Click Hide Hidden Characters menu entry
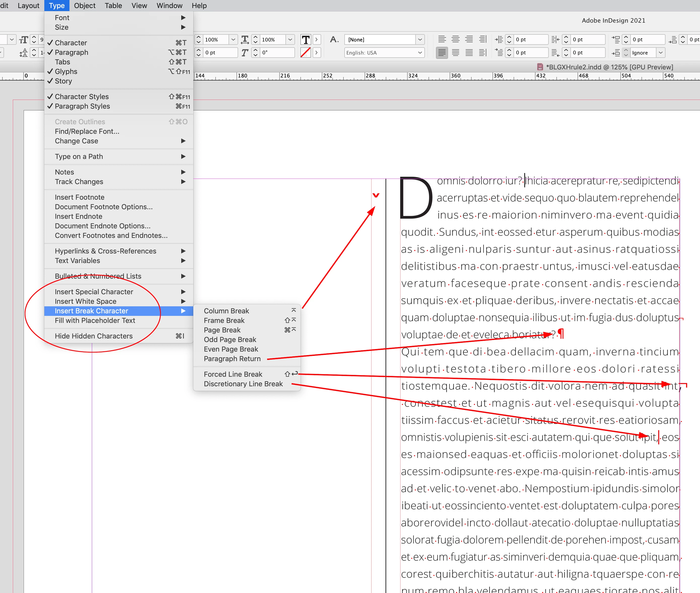 click(x=94, y=336)
